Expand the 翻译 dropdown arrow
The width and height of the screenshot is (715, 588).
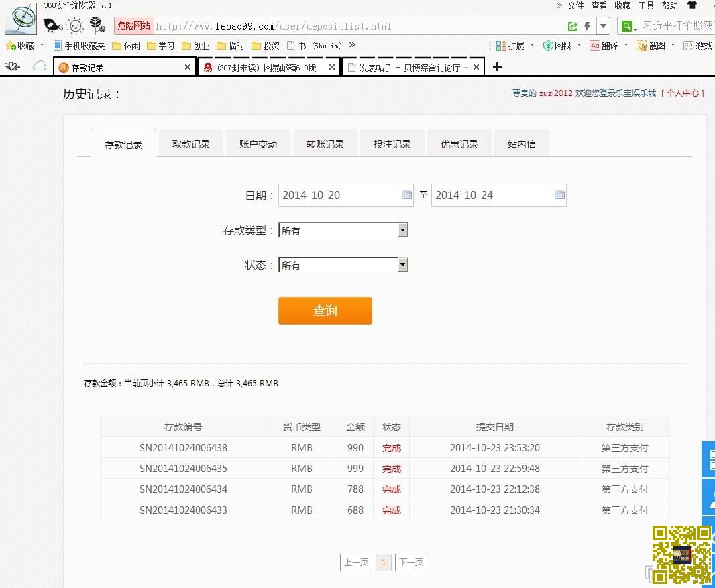pyautogui.click(x=626, y=45)
